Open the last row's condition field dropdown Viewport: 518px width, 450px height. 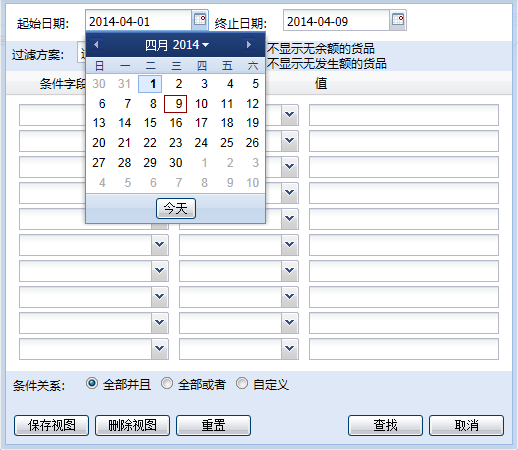[160, 349]
